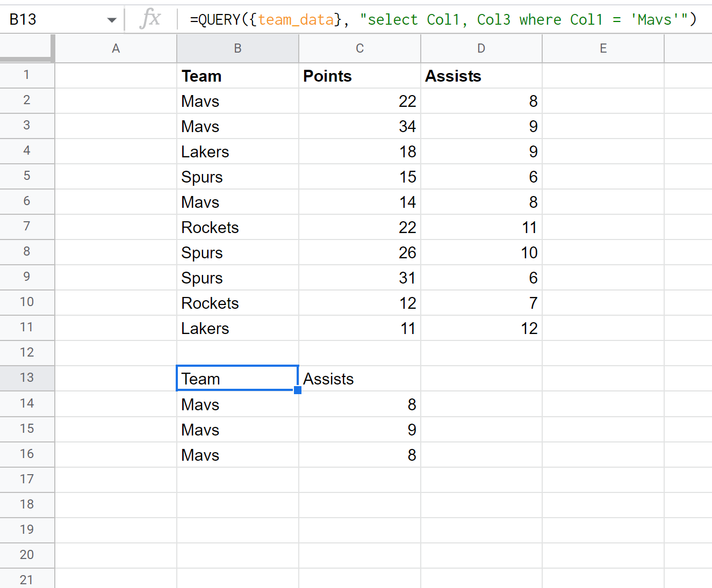Click the empty cell E5
This screenshot has height=588, width=712.
tap(603, 177)
